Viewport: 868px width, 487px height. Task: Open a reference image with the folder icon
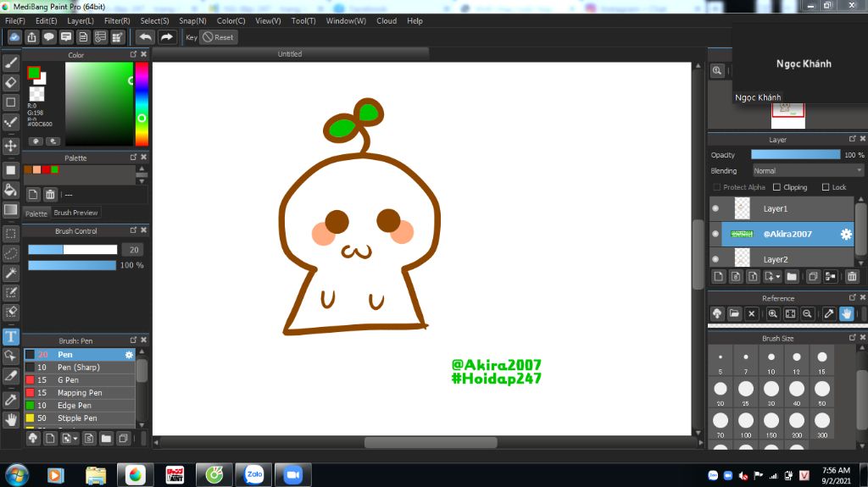pos(734,313)
